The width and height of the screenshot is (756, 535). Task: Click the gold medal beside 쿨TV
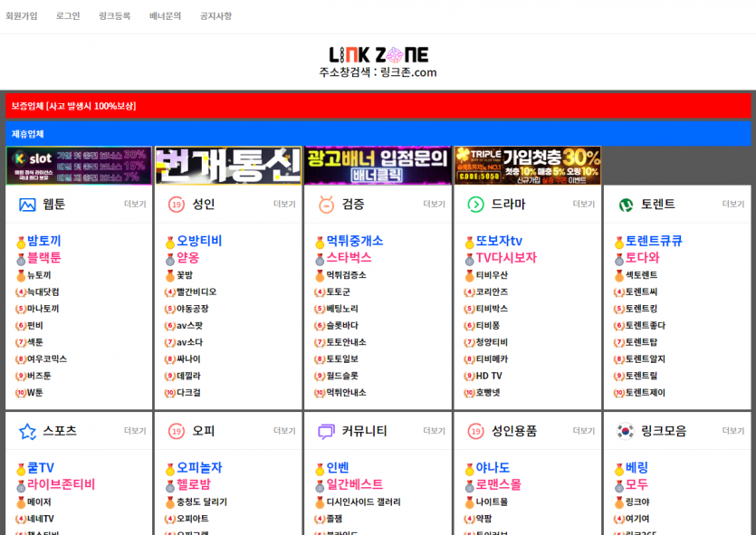tap(21, 469)
